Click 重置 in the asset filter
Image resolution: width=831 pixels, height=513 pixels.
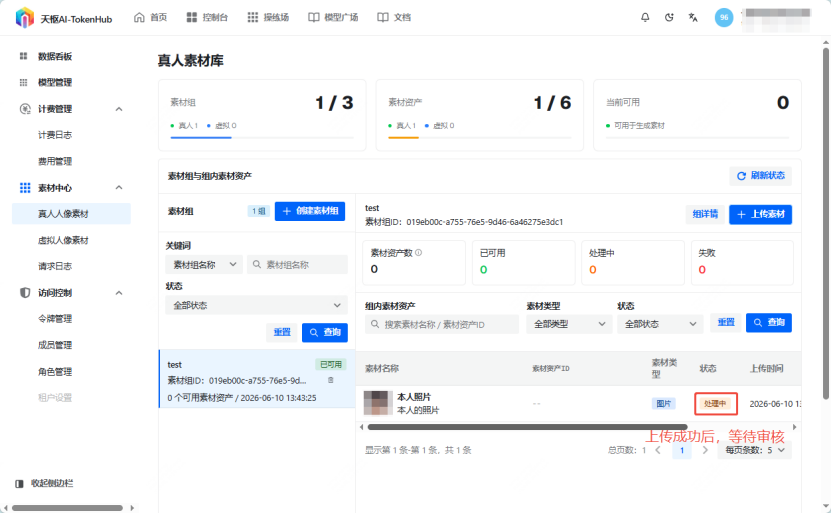pyautogui.click(x=726, y=322)
